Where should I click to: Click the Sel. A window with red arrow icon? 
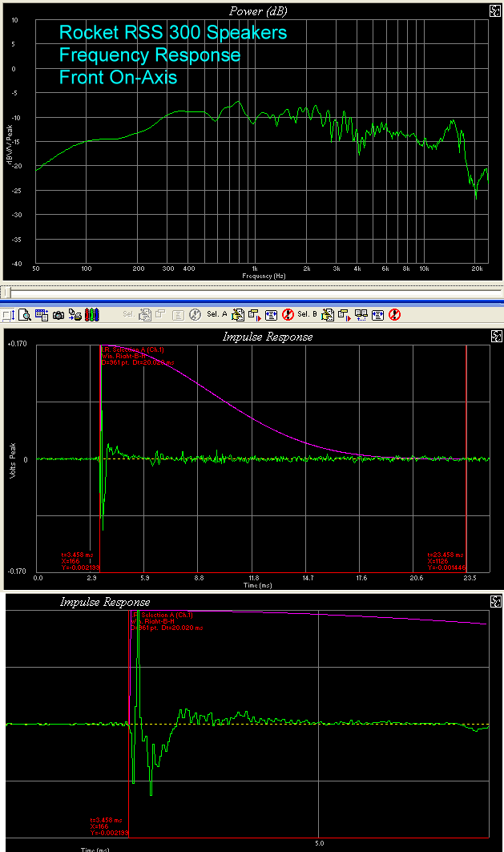click(254, 315)
